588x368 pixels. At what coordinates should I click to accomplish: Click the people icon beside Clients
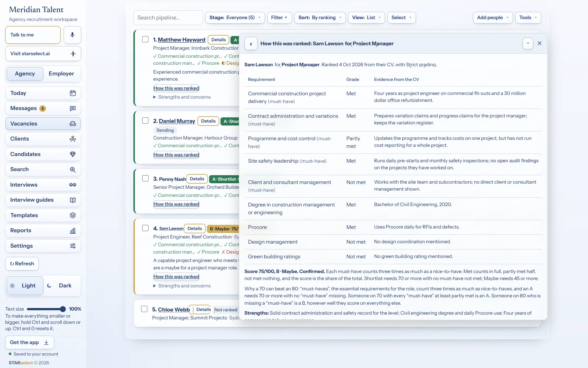click(73, 139)
